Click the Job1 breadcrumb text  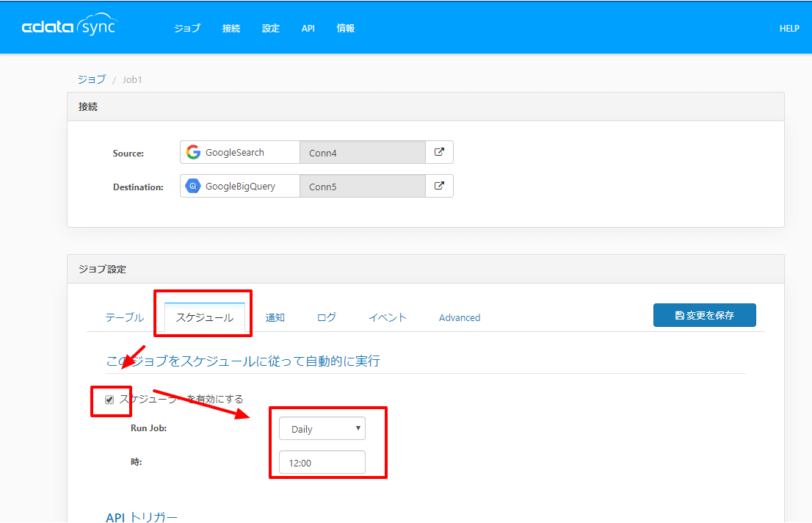click(132, 80)
